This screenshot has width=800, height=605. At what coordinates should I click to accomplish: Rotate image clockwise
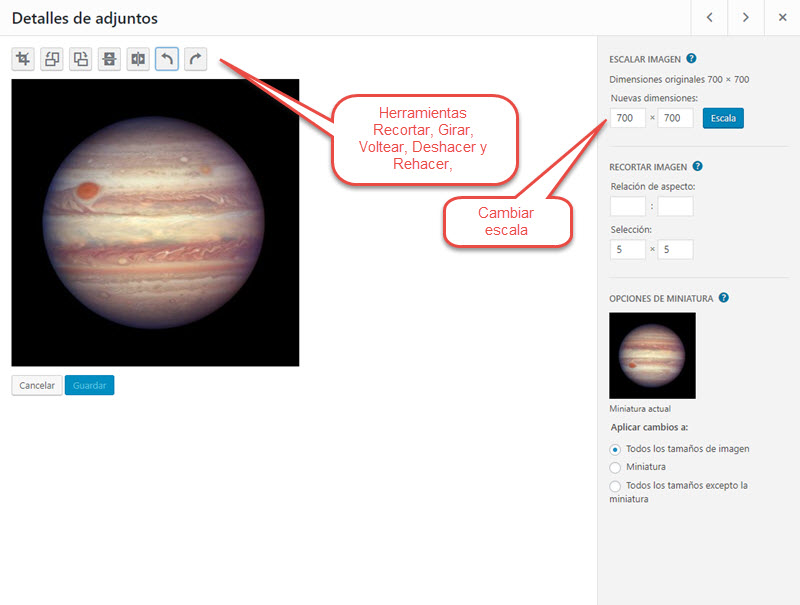[x=81, y=59]
